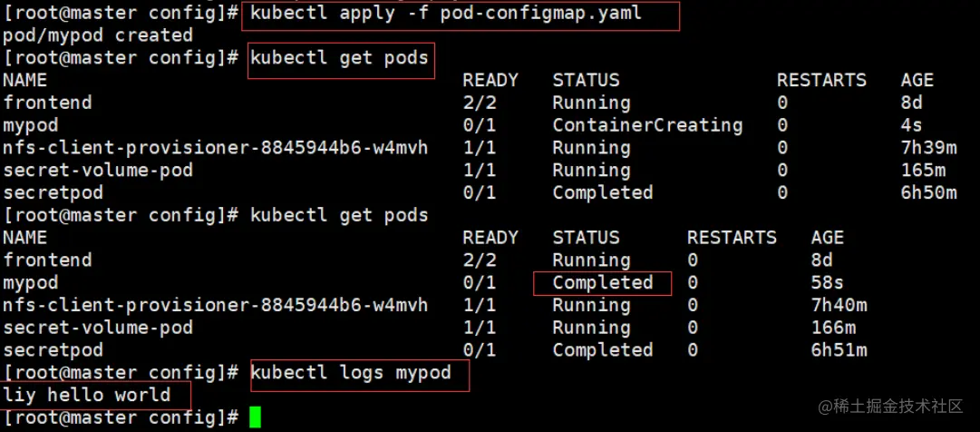The width and height of the screenshot is (980, 432).
Task: Click the 58s age value
Action: pos(828,282)
